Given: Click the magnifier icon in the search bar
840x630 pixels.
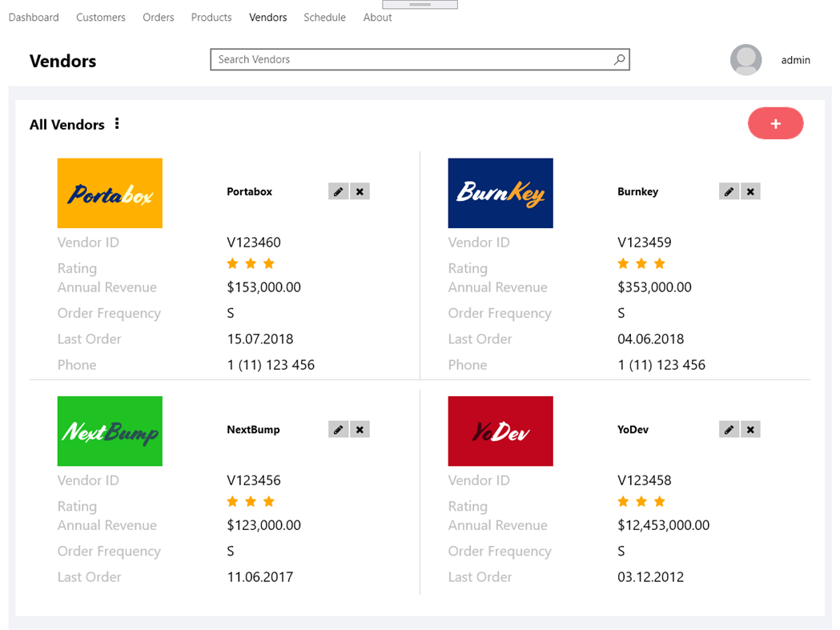Looking at the screenshot, I should click(x=619, y=59).
